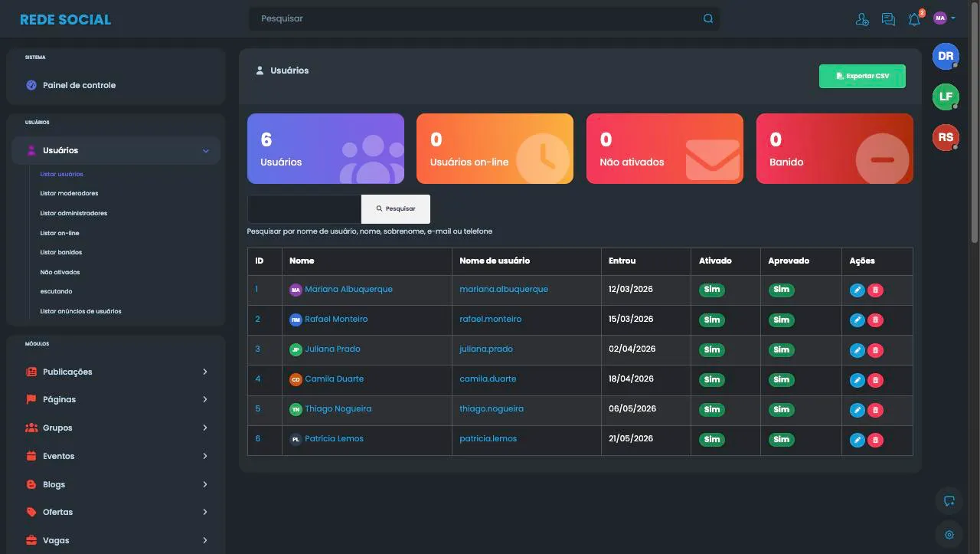Expand the Grupos module
Screen dimensions: 980x554
click(116, 428)
